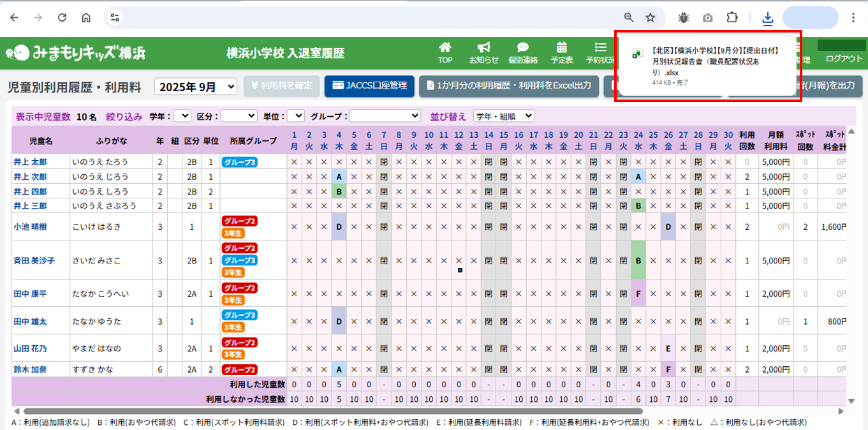
Task: Click the zoom magnifier in address bar
Action: pyautogui.click(x=629, y=18)
